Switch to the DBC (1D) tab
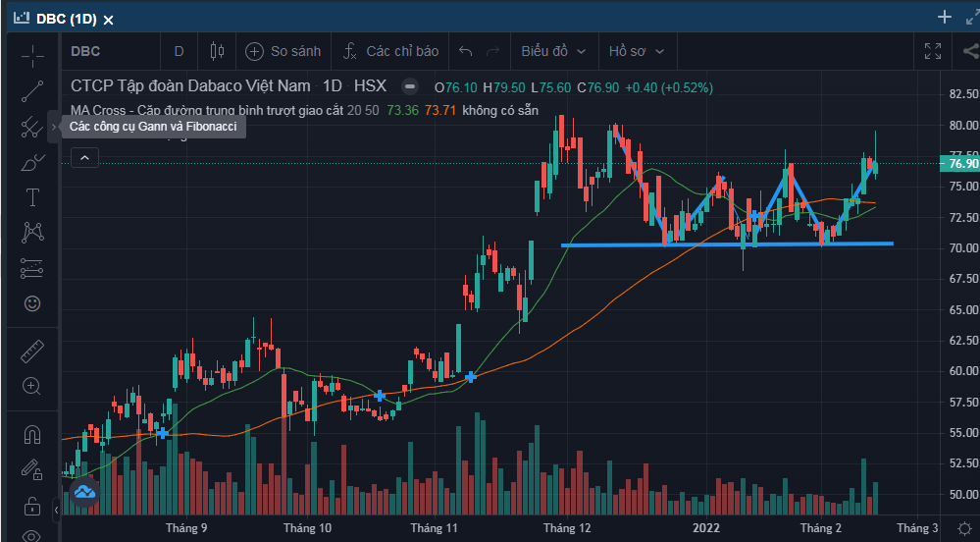The height and width of the screenshot is (542, 980). 65,19
